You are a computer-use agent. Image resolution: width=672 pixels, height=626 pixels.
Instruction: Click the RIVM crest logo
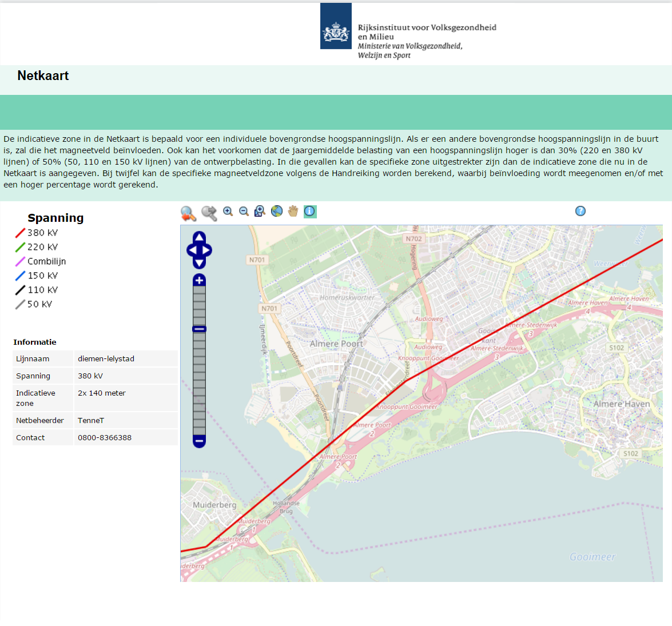336,26
